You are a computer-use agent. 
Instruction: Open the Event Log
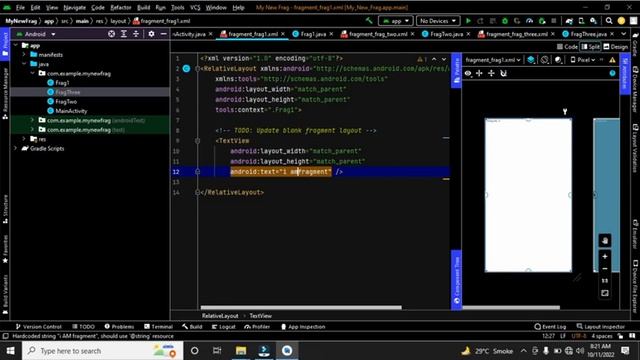click(550, 327)
